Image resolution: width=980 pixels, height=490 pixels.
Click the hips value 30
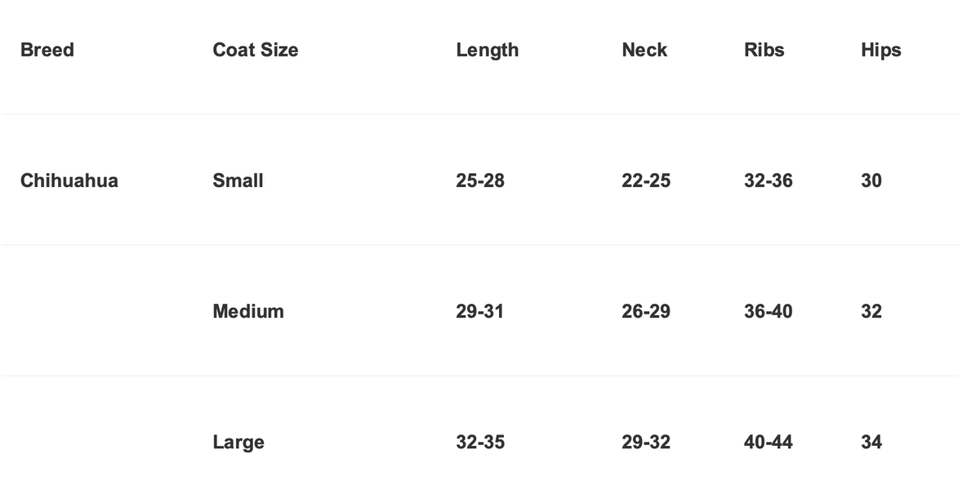pos(871,180)
